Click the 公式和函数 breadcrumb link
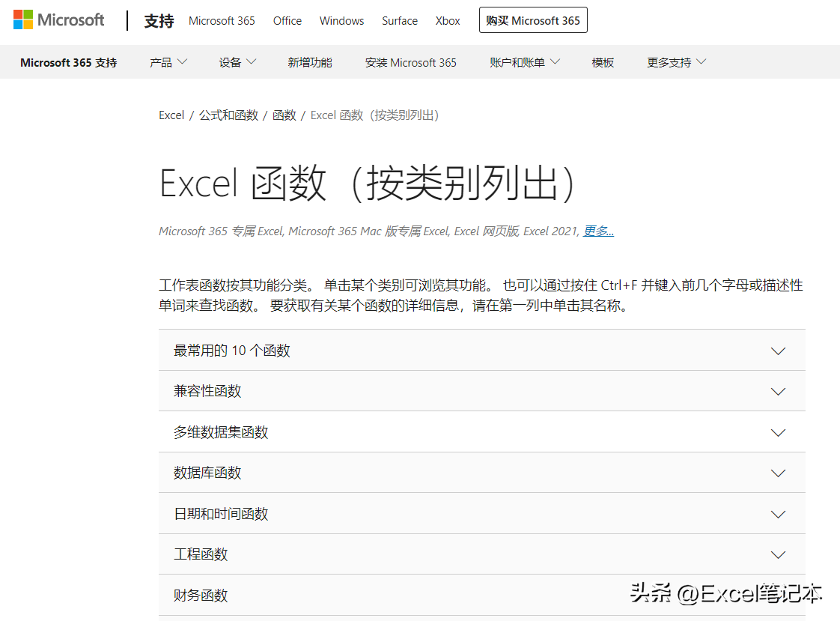Screen dimensions: 840x621 (x=229, y=115)
